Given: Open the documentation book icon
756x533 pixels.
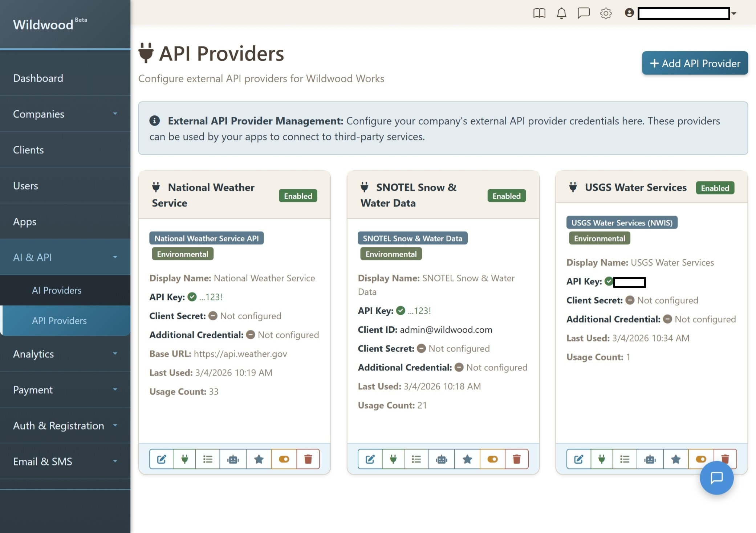Looking at the screenshot, I should pos(540,13).
